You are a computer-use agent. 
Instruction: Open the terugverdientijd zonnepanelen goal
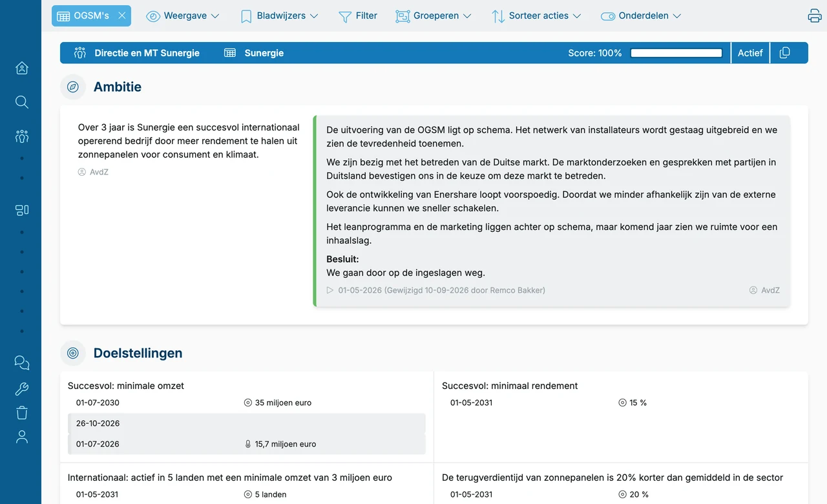[612, 478]
